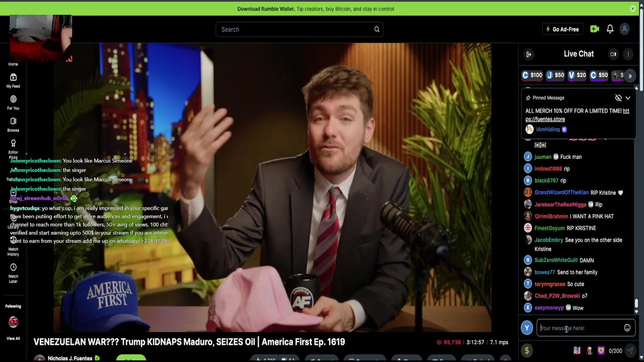Click username JacobEmbry in chat
Viewport: 644px width, 362px height.
point(548,240)
